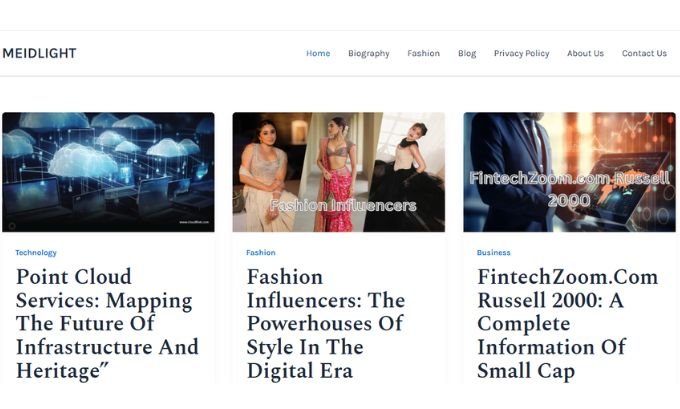Open the FintechZoom.com Russell 2000 image
The image size is (680, 409).
[x=569, y=172]
